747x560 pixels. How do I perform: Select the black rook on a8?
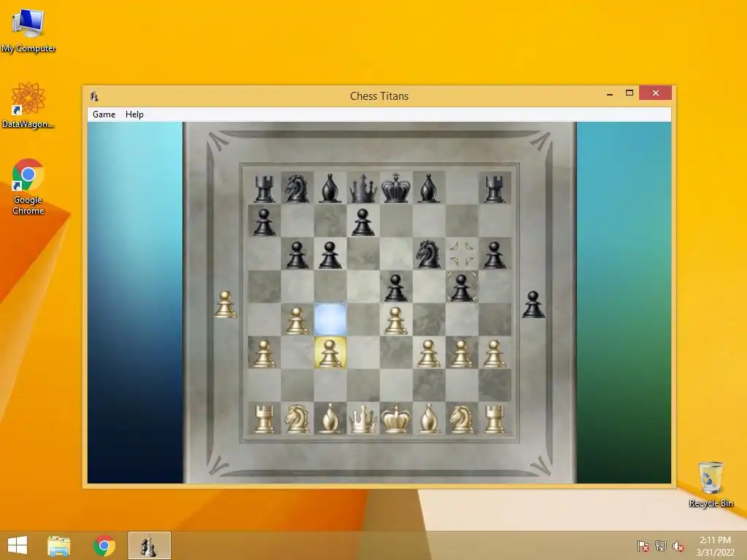click(x=264, y=189)
